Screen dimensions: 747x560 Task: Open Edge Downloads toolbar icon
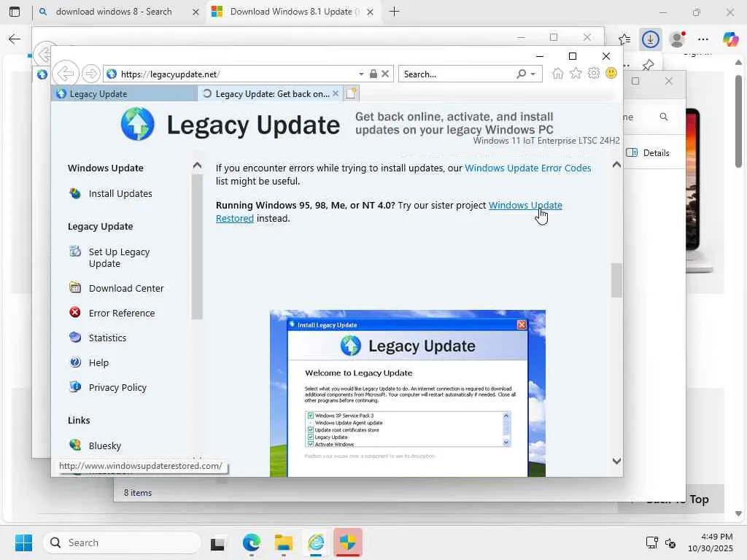coord(650,39)
